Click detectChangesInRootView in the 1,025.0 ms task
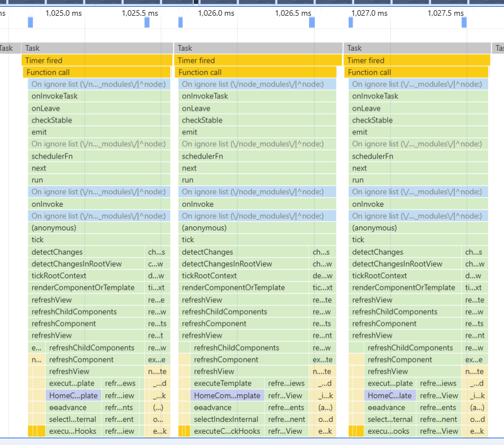 coord(86,264)
